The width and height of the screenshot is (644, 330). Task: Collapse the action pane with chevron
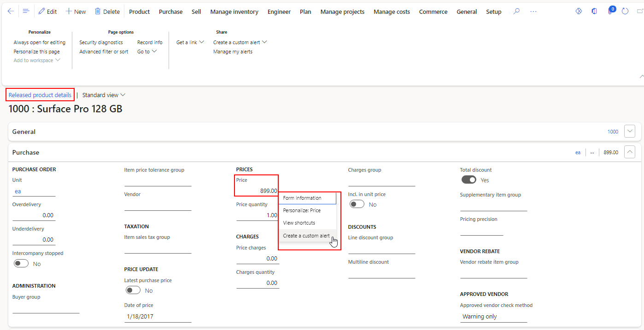tap(641, 76)
